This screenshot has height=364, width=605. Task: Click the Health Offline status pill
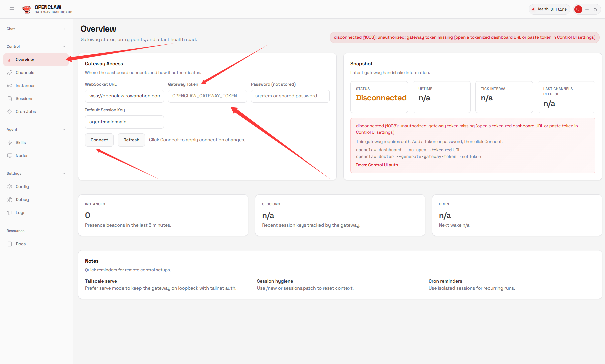tap(549, 9)
